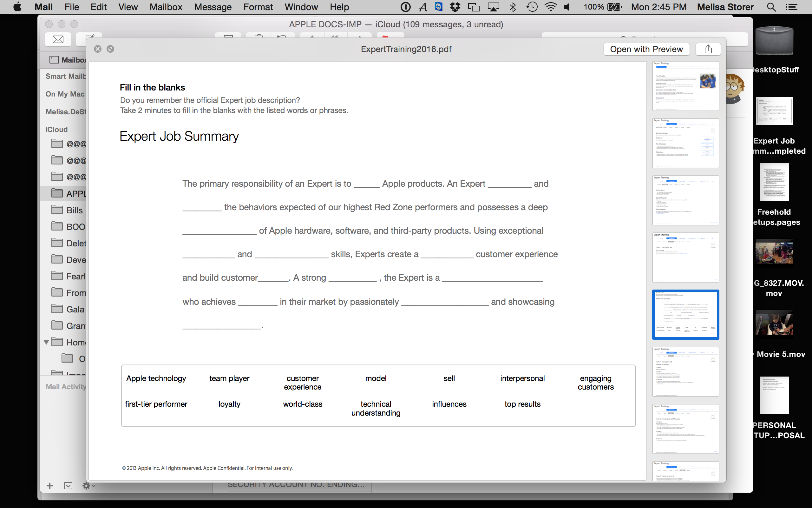Image resolution: width=812 pixels, height=508 pixels.
Task: Select the seventh page thumbnail
Action: tap(685, 429)
